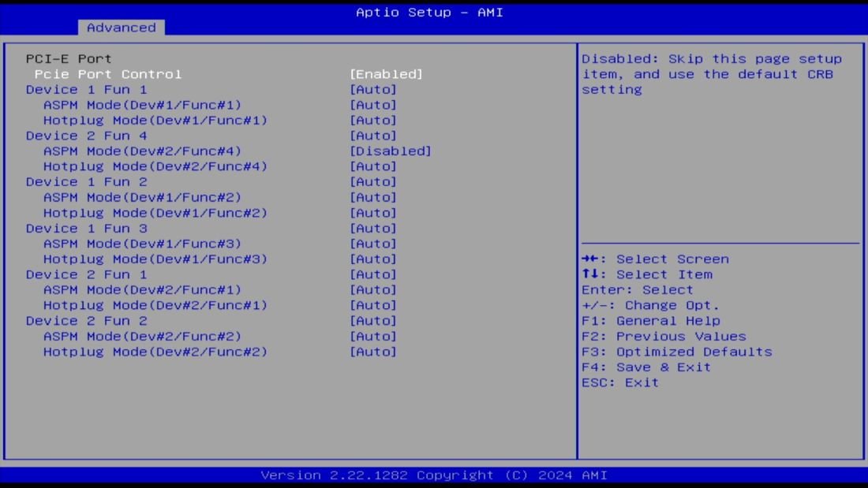The height and width of the screenshot is (488, 868).
Task: Select ASPM Mode(Dev#2/Func#1)
Action: [142, 290]
